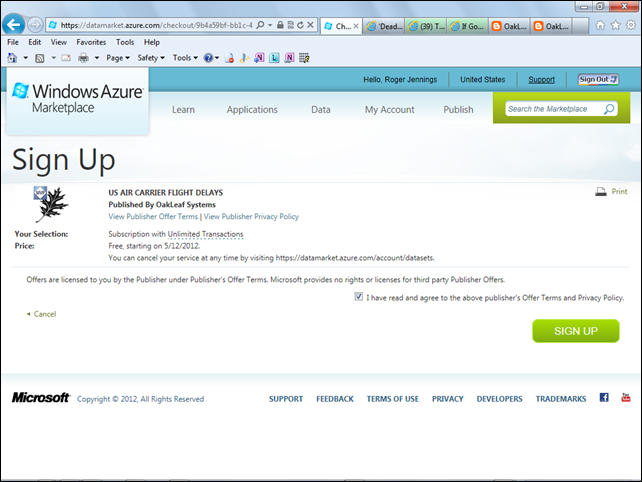Open View Publisher Privacy Policy link
The height and width of the screenshot is (482, 642).
tap(251, 217)
